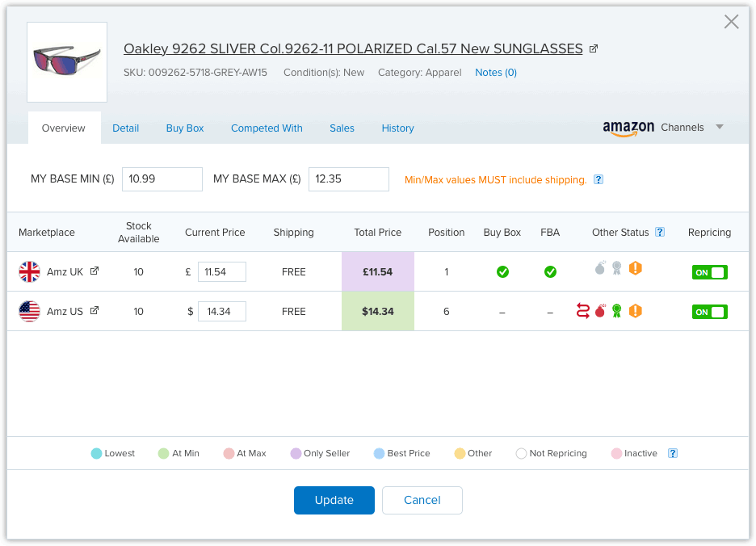
Task: Click grey bomb icon in Amz UK row
Action: click(x=600, y=267)
